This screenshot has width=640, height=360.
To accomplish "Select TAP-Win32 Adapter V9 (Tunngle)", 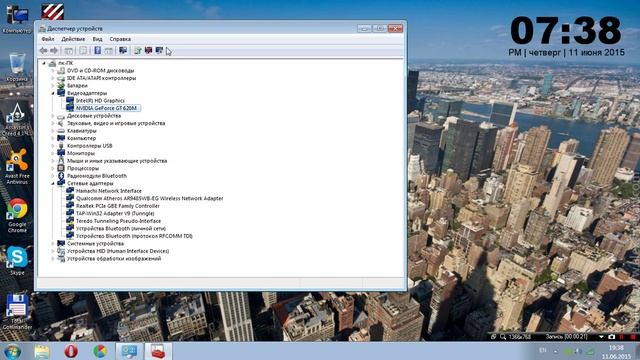I will 115,213.
